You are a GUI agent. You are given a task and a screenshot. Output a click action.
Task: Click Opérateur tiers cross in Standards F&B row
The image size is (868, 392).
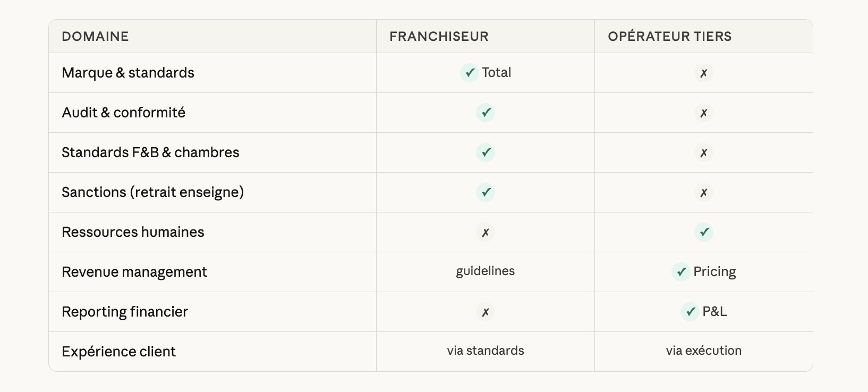704,153
